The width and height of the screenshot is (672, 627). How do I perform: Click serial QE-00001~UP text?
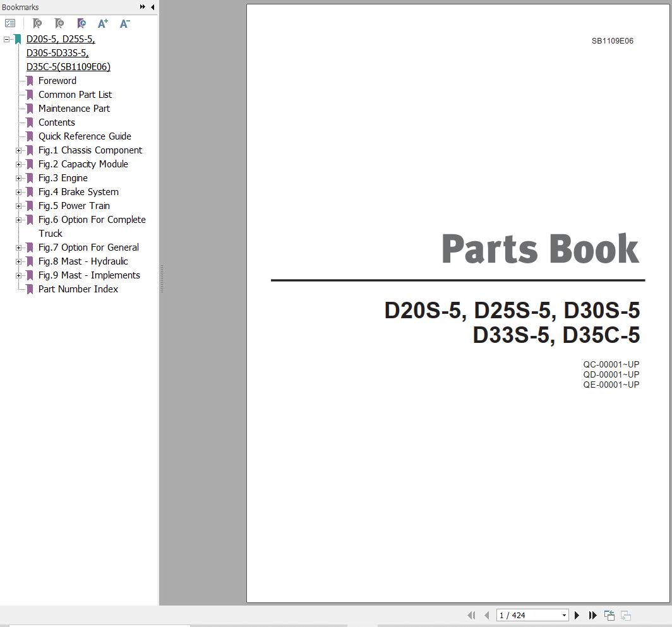click(611, 385)
